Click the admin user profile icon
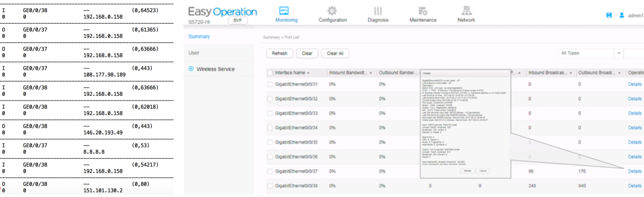 pyautogui.click(x=621, y=15)
